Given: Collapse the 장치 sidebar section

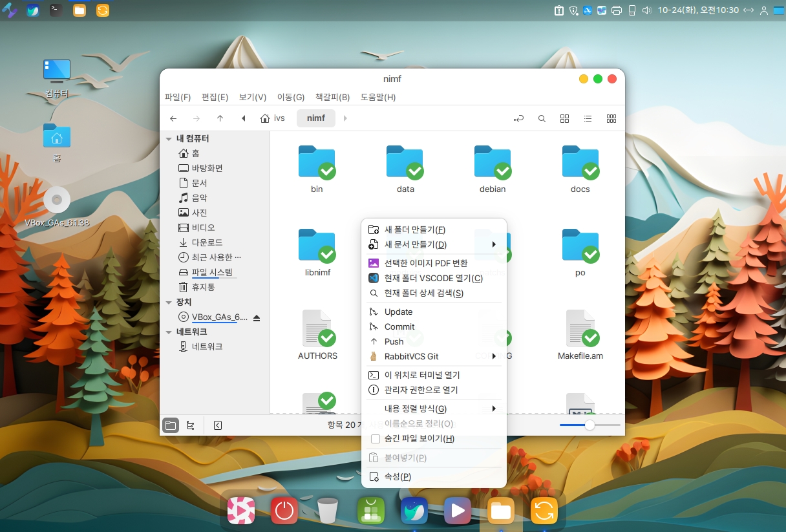Looking at the screenshot, I should coord(169,303).
